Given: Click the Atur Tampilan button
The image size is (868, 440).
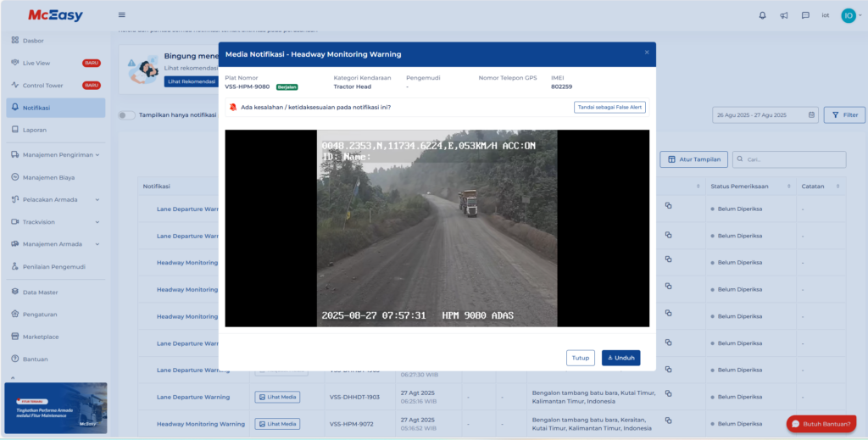Looking at the screenshot, I should tap(693, 159).
